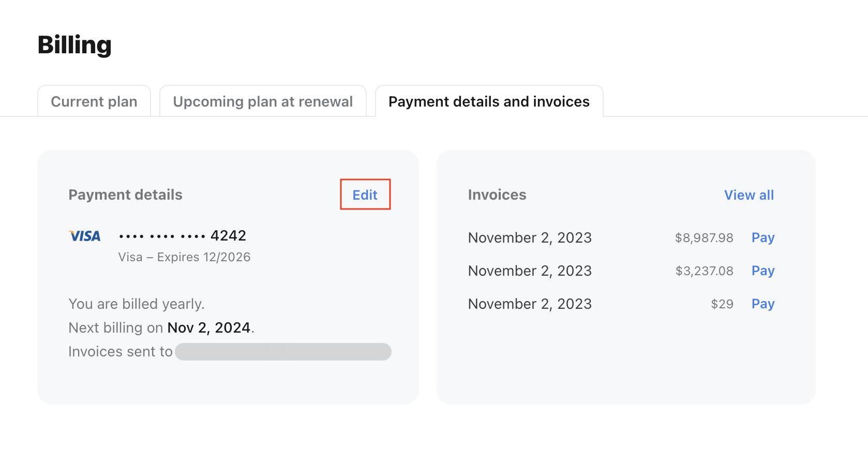
Task: Select the first November 2, 2023 invoice date
Action: tap(530, 237)
